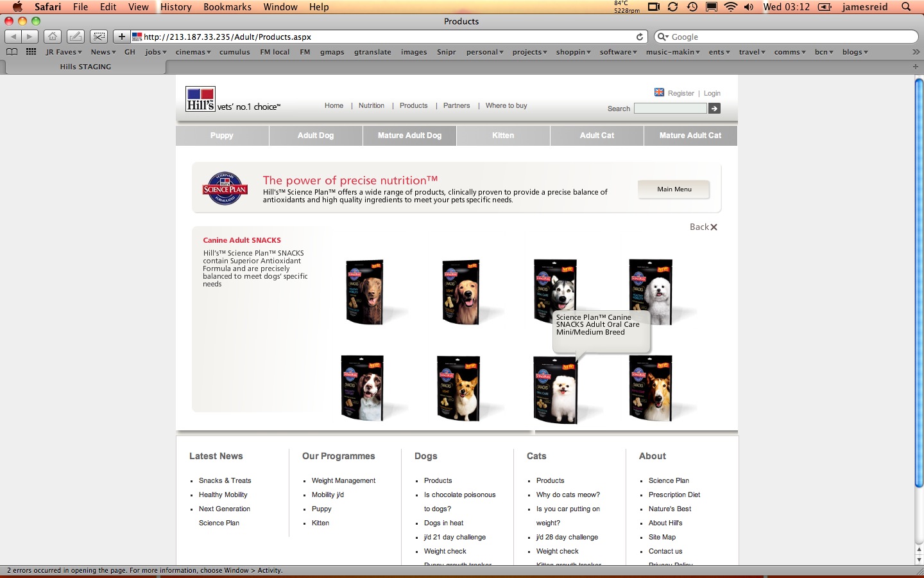Select the white Pomeranian snack pack
The height and width of the screenshot is (578, 924).
(x=556, y=390)
